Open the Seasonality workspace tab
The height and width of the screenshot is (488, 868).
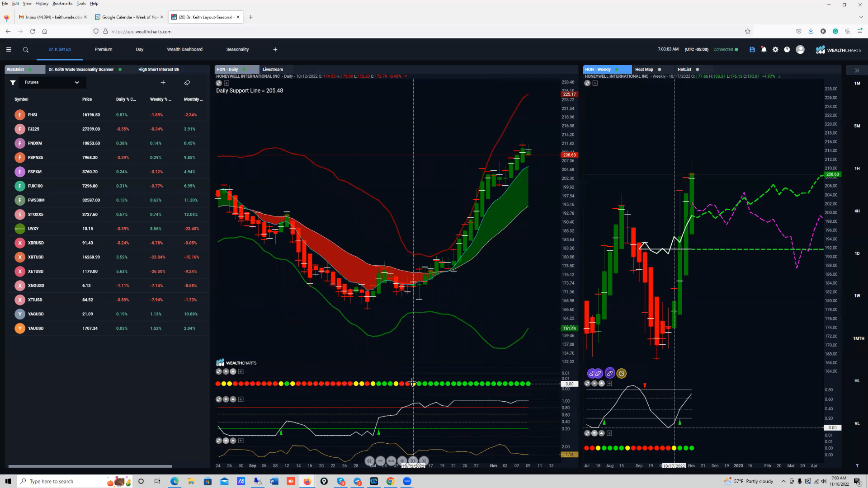[x=237, y=50]
